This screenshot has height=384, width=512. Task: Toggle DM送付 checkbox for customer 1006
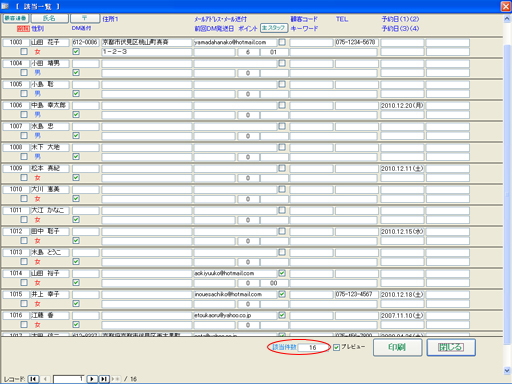click(76, 114)
